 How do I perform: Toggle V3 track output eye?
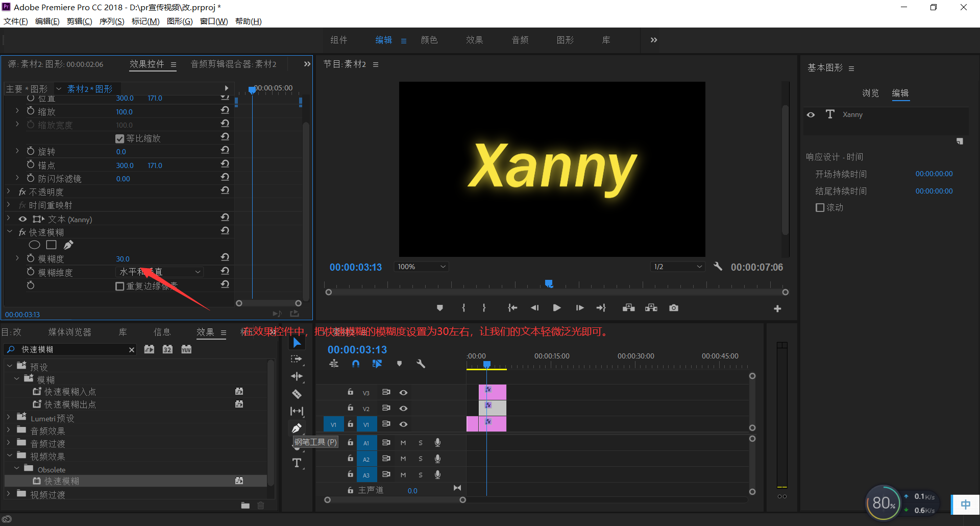click(x=403, y=392)
